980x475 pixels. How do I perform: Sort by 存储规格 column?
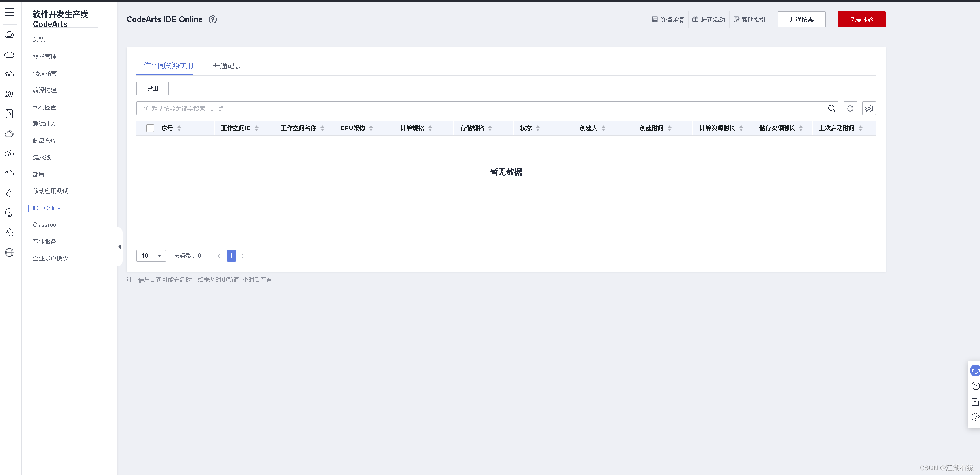tap(490, 128)
